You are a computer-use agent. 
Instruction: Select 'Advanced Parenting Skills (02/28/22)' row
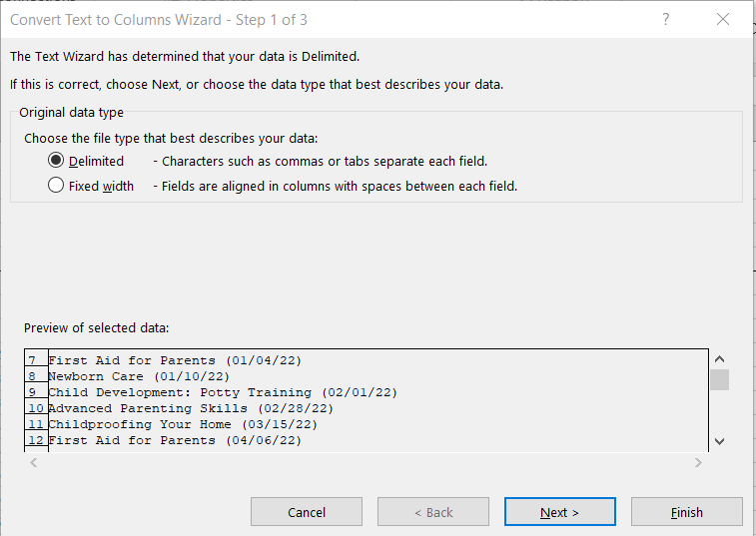click(x=191, y=408)
